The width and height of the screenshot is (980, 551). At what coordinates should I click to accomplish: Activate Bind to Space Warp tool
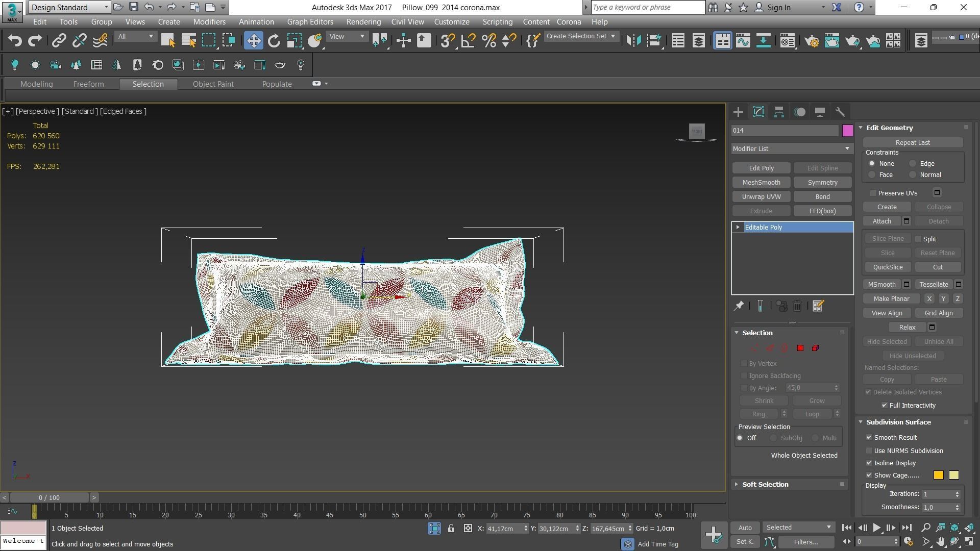(x=100, y=41)
